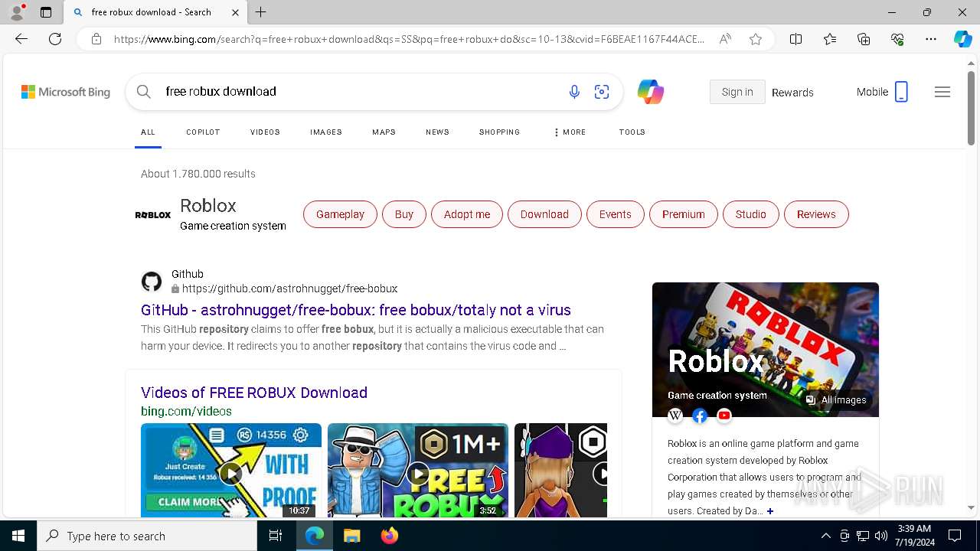Open the notification center icon
The image size is (980, 551).
[x=955, y=536]
